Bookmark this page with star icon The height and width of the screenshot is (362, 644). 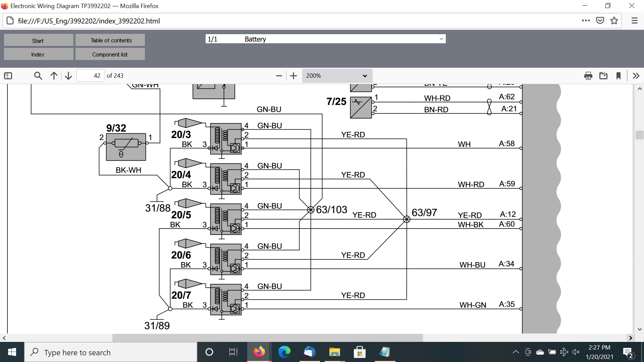pos(614,21)
